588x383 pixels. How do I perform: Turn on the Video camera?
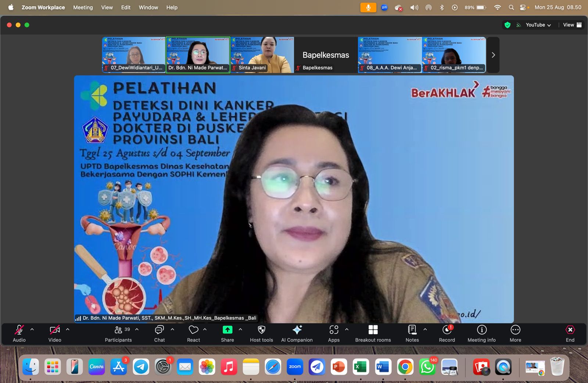(x=55, y=334)
